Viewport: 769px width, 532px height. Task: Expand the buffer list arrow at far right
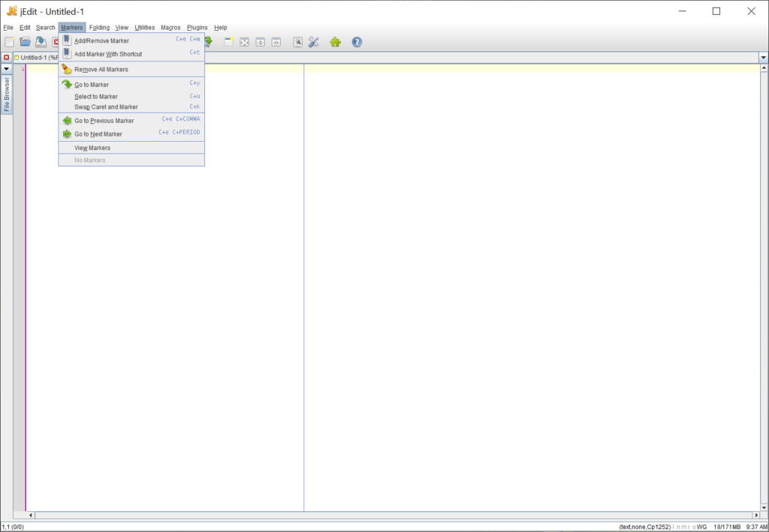point(764,58)
